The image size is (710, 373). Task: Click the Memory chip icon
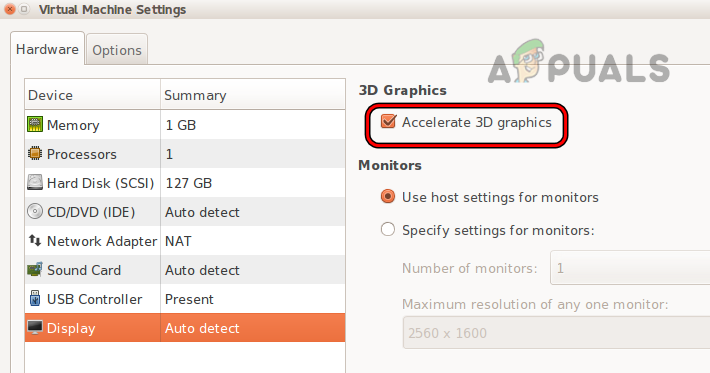(35, 124)
